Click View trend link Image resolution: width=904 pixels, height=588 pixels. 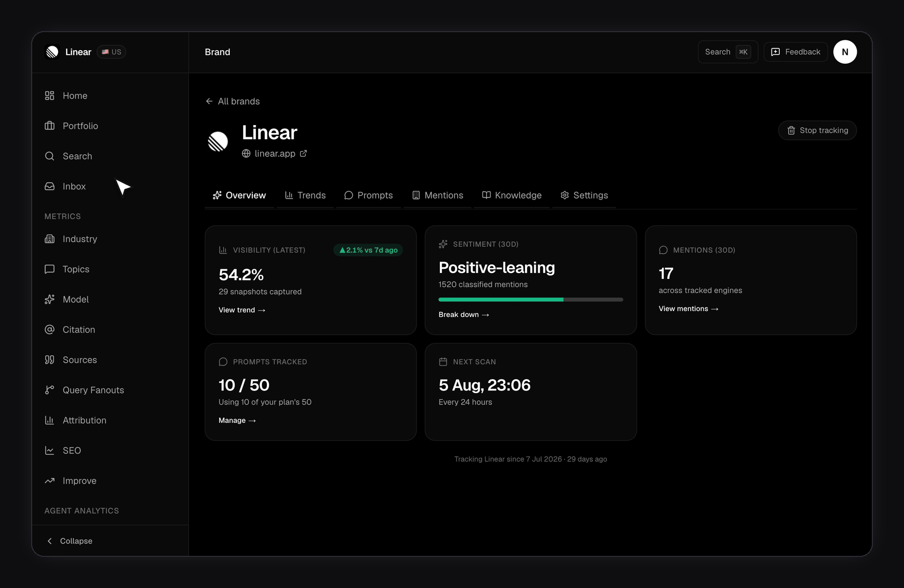pyautogui.click(x=242, y=310)
